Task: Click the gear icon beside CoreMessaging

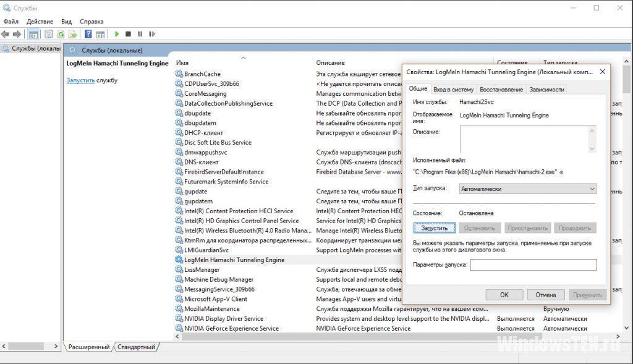Action: 179,93
